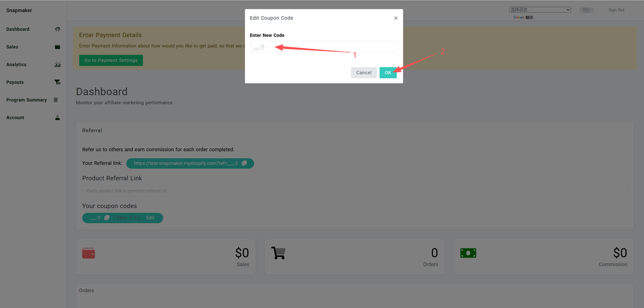The image size is (644, 308).
Task: Click the Account person icon in sidebar
Action: (57, 118)
